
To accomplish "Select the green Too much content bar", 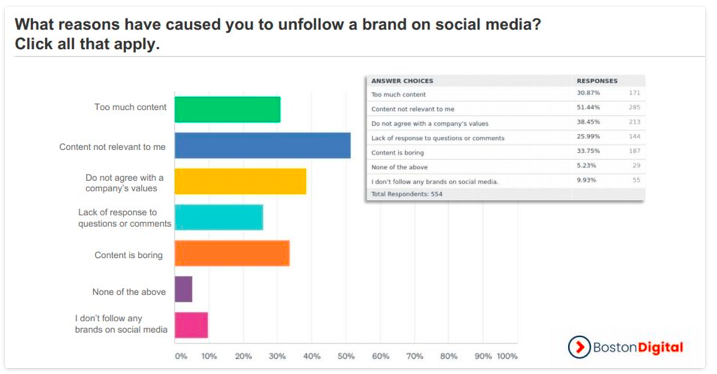I will (227, 110).
